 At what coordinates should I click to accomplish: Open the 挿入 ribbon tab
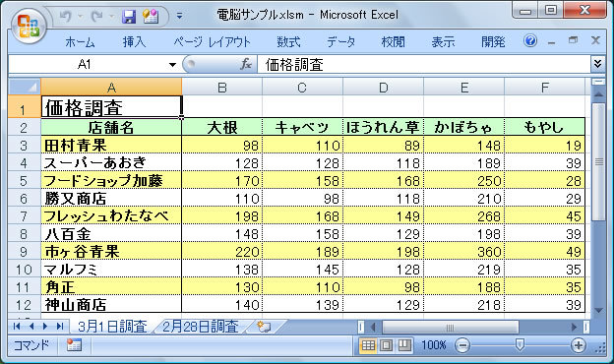134,42
